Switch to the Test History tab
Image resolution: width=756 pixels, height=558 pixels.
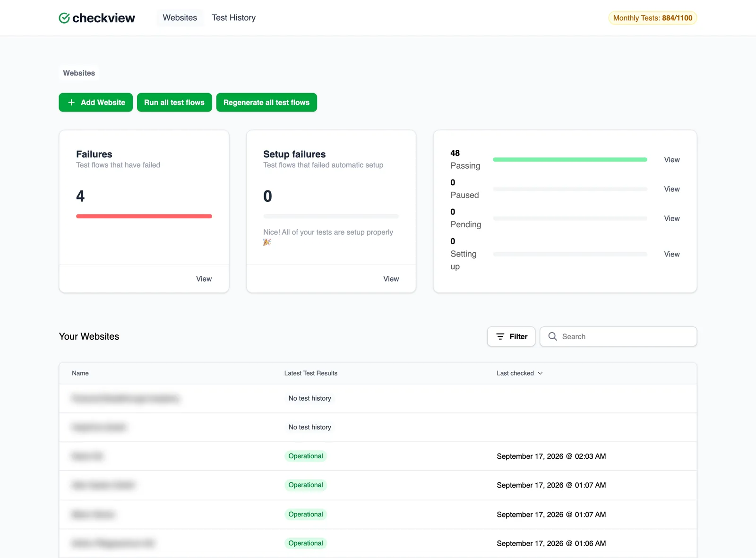233,18
